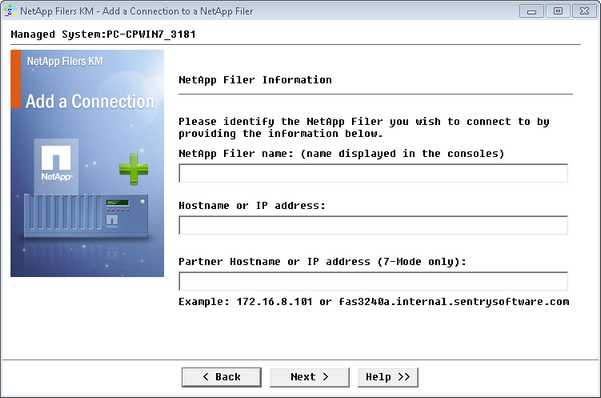Click the 'NetApp Filer Information' heading
The image size is (601, 398).
click(255, 80)
